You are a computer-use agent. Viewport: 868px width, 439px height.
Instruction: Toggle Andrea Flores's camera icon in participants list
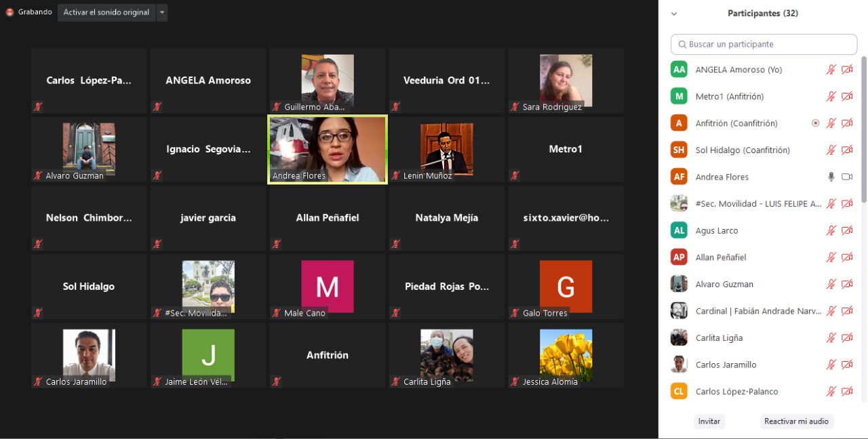point(847,177)
